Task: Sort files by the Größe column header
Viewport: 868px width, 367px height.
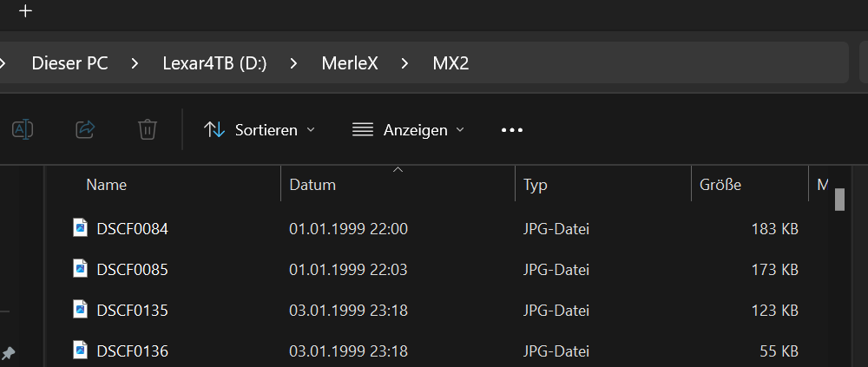Action: (x=720, y=185)
